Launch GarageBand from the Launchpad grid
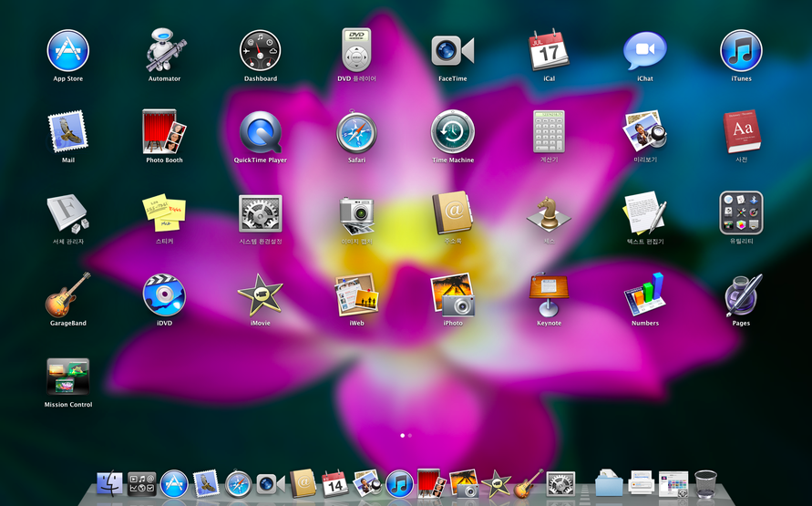The width and height of the screenshot is (812, 506). point(67,294)
